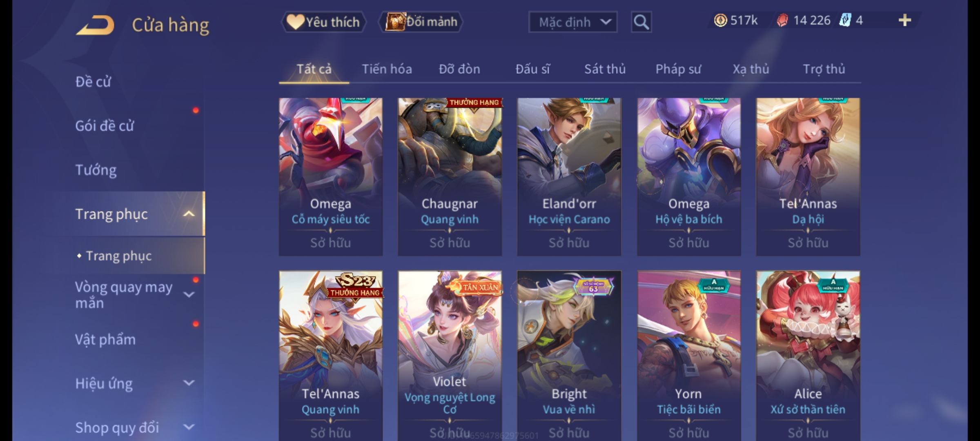
Task: Open the Alice Xứ sở thần tiên card
Action: [x=808, y=355]
